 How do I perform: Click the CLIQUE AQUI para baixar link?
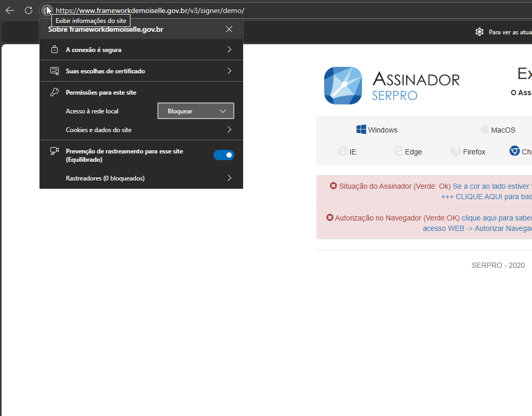tap(486, 197)
